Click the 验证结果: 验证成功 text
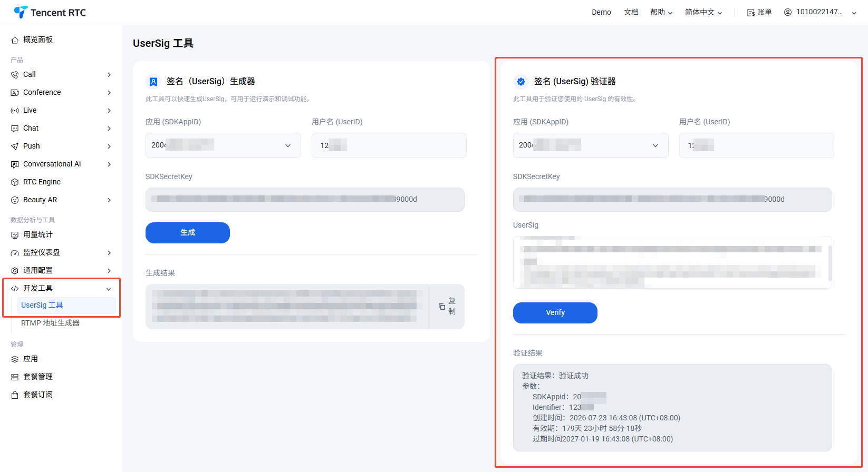Viewport: 868px width, 472px height. coord(555,376)
